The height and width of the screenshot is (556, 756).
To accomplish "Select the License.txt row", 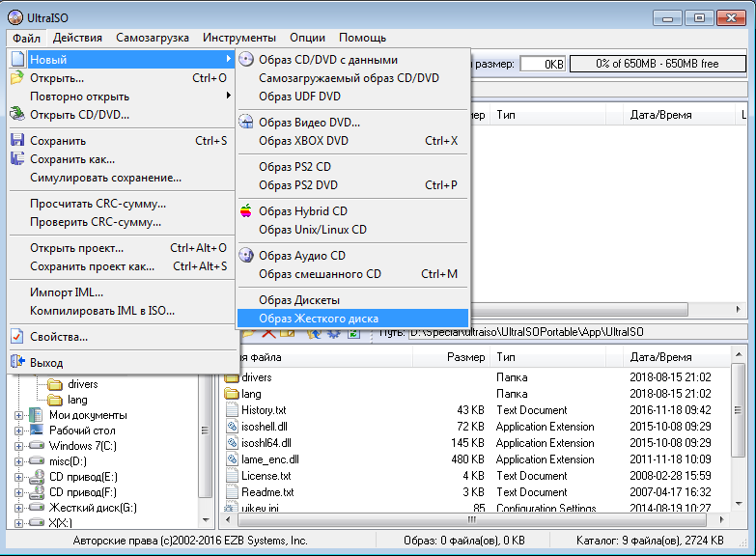I will click(477, 476).
